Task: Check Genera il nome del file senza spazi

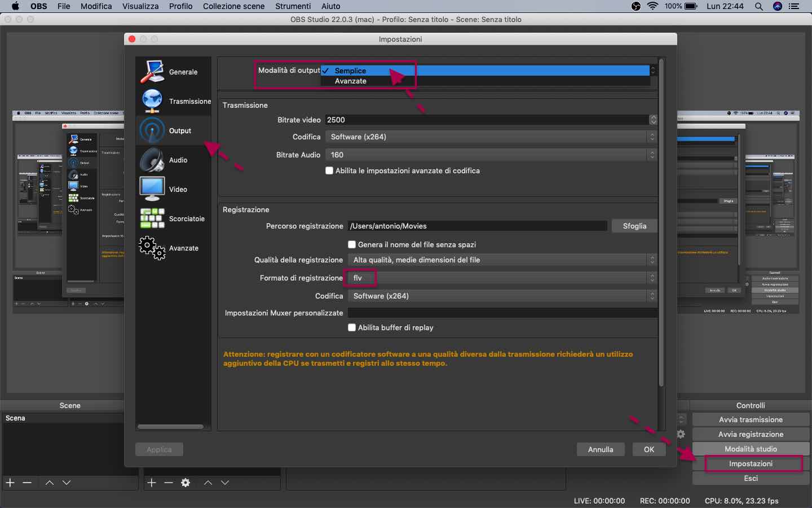Action: (352, 244)
